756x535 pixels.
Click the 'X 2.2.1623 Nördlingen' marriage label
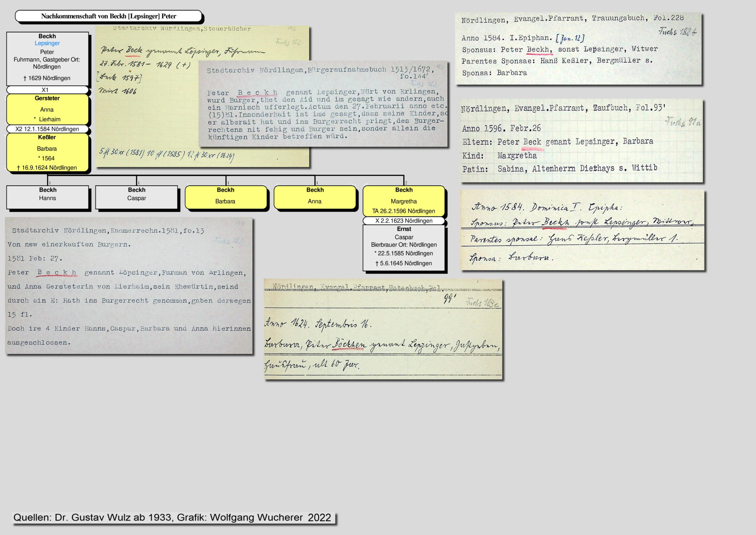(x=404, y=221)
